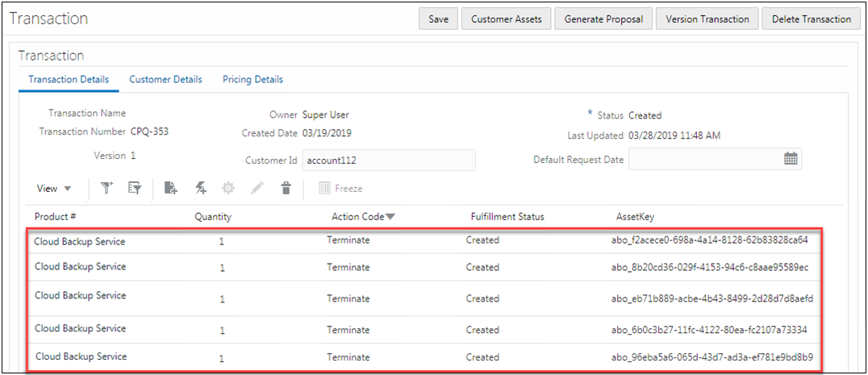Select the Transaction Details tab
The height and width of the screenshot is (375, 868).
pos(69,79)
